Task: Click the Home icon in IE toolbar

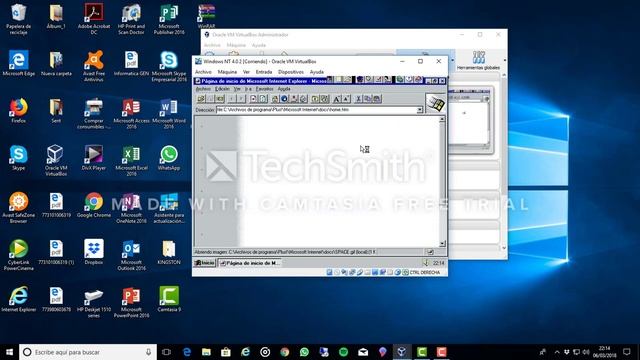Action: 275,99
